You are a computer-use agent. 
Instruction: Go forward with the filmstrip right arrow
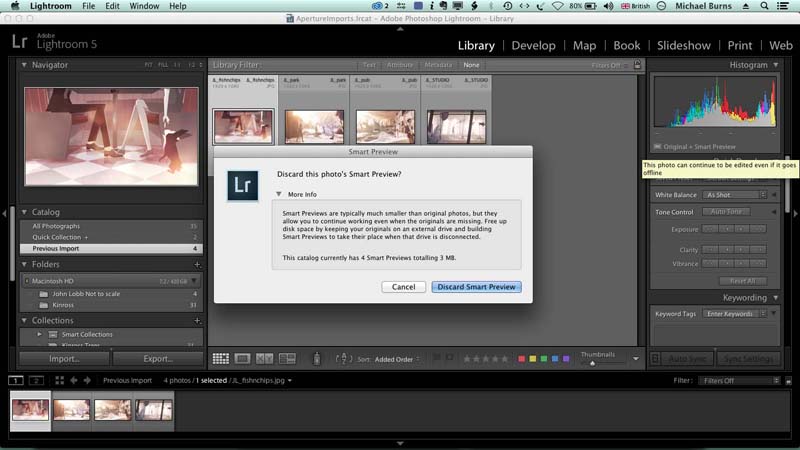[87, 380]
